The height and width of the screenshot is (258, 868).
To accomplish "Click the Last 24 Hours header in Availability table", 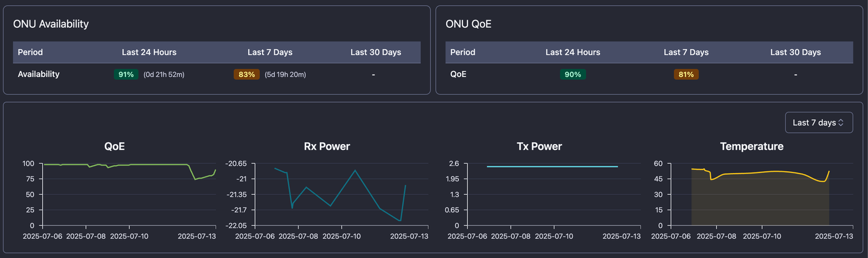I will tap(149, 52).
